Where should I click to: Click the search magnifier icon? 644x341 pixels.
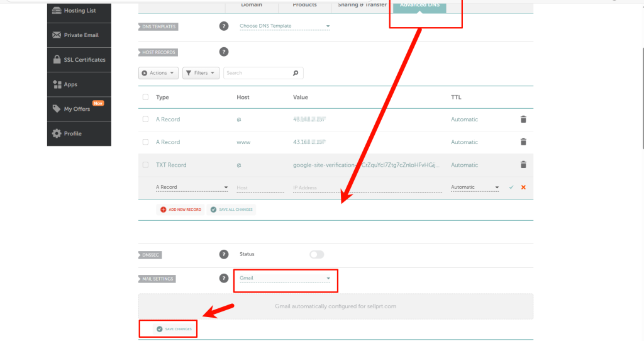[x=296, y=73]
